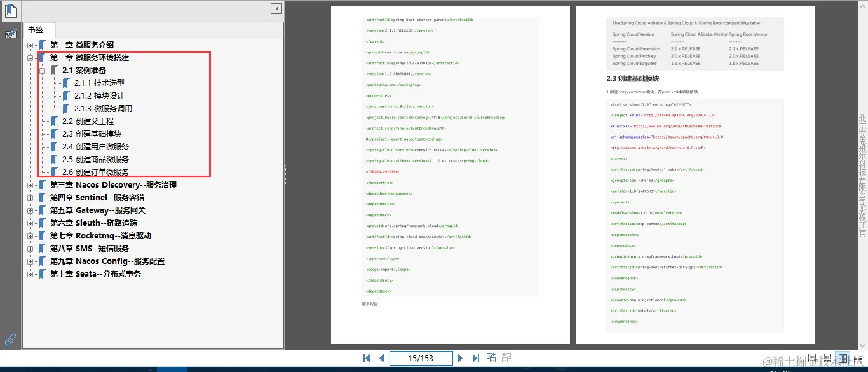Expand 第七章 Rocketmq chapter node

(30, 236)
